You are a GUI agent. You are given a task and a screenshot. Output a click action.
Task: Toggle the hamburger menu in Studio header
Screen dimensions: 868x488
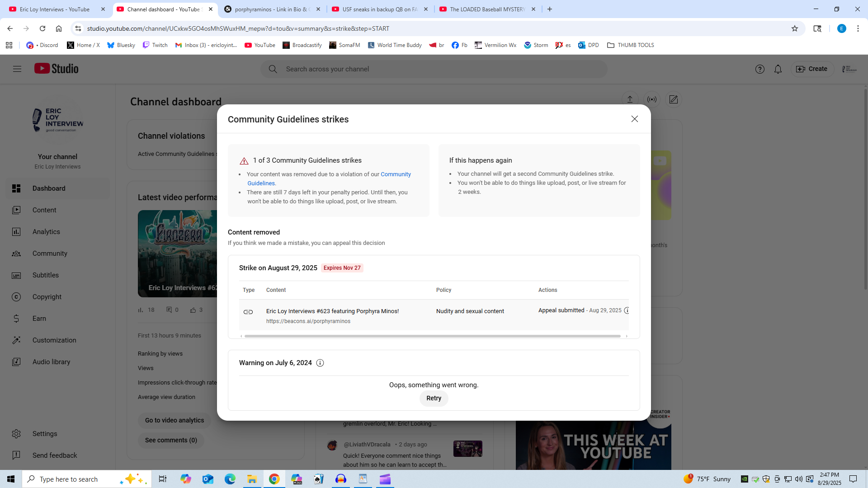pyautogui.click(x=17, y=69)
